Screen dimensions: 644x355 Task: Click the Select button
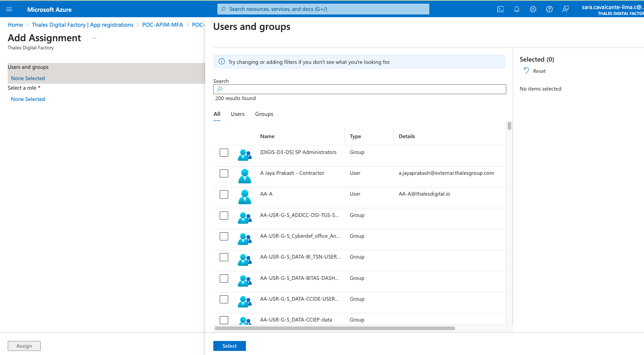[x=230, y=346]
